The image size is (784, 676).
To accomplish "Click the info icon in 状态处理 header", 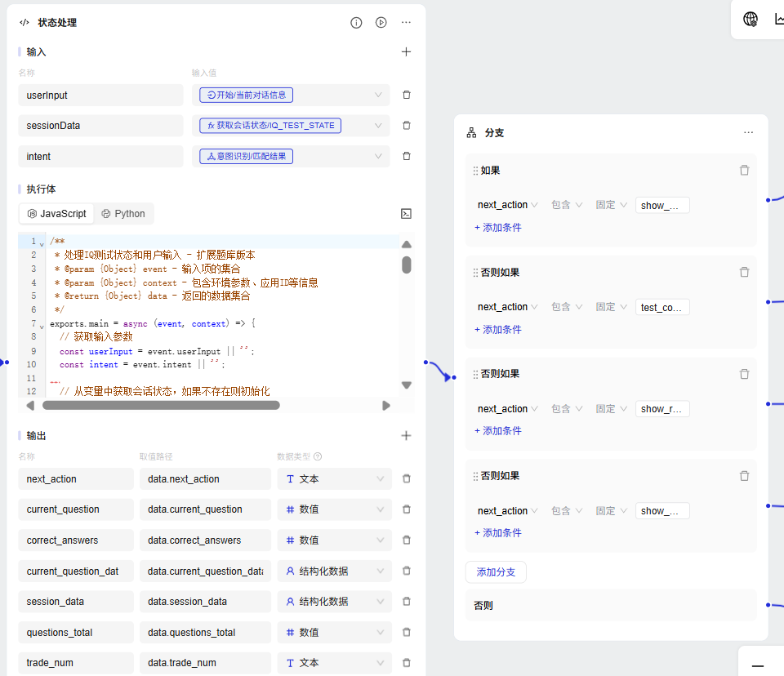I will point(356,23).
